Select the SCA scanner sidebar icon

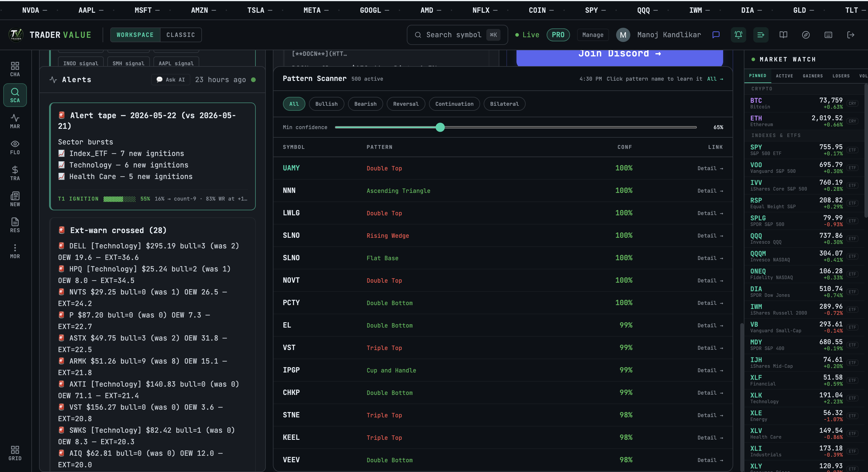[x=15, y=95]
